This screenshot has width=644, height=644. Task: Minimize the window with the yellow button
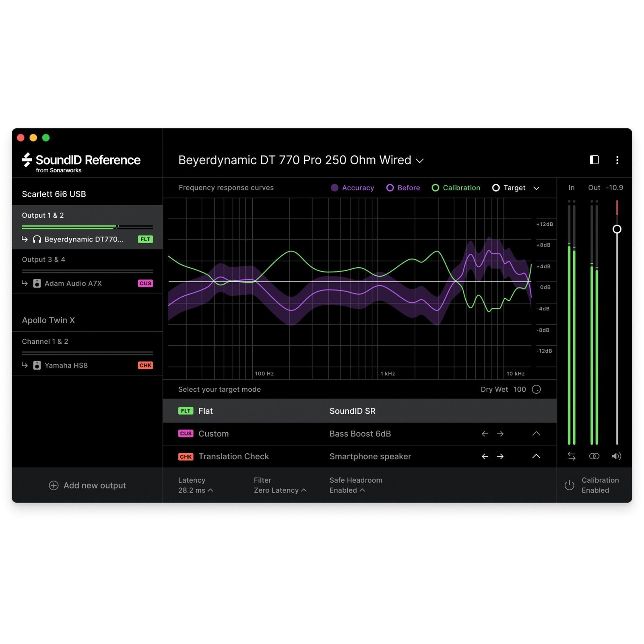click(33, 138)
